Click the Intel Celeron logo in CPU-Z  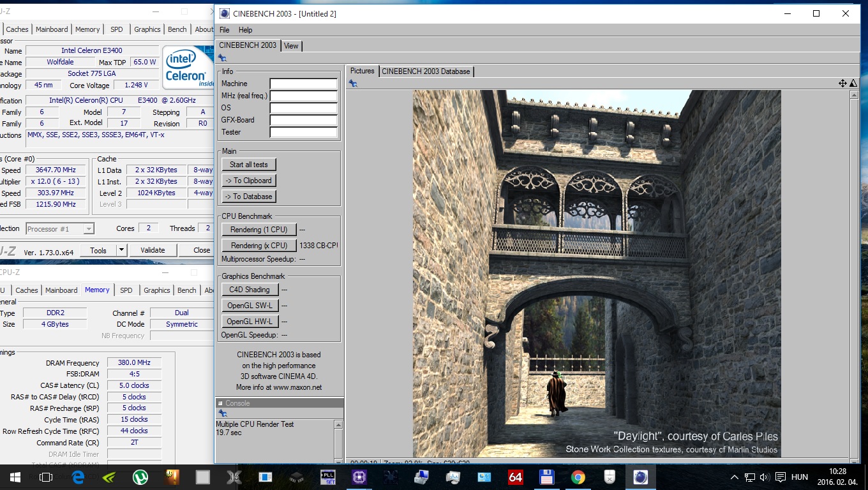coord(188,67)
